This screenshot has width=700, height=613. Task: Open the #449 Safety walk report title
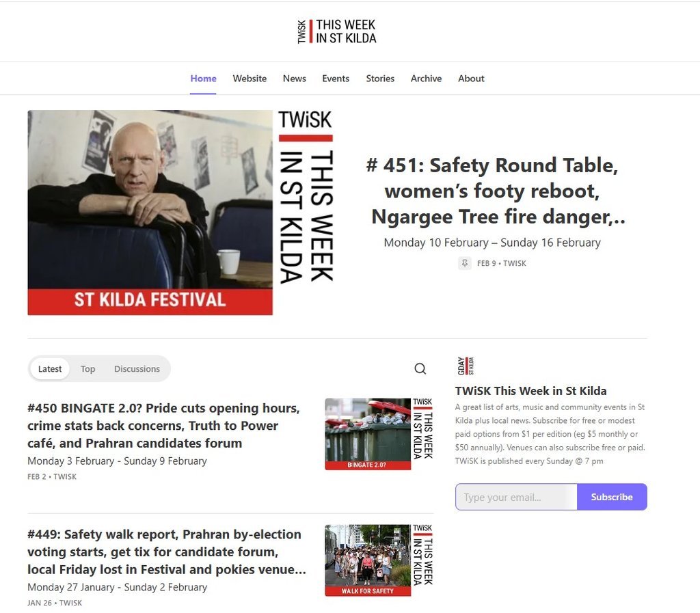pos(167,552)
